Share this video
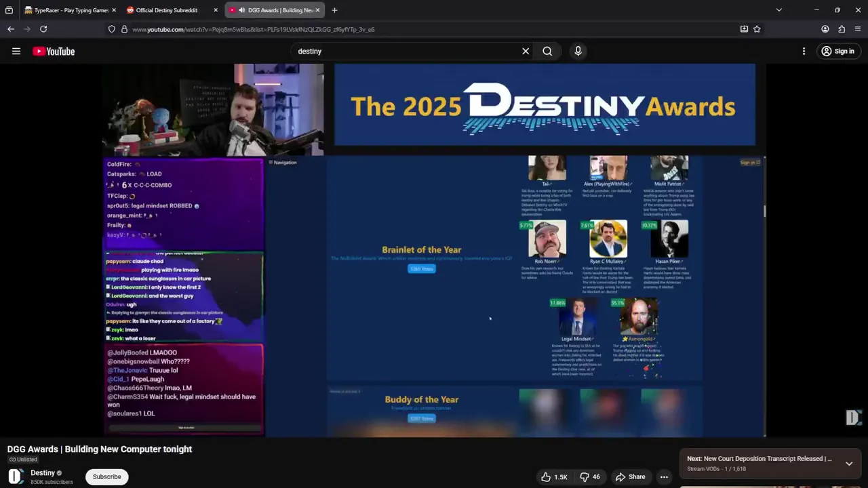Image resolution: width=868 pixels, height=488 pixels. coord(630,477)
